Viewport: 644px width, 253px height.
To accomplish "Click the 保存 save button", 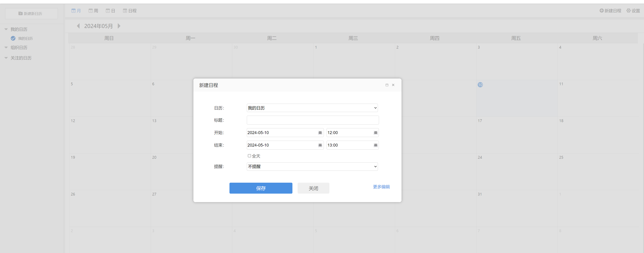I will (261, 188).
